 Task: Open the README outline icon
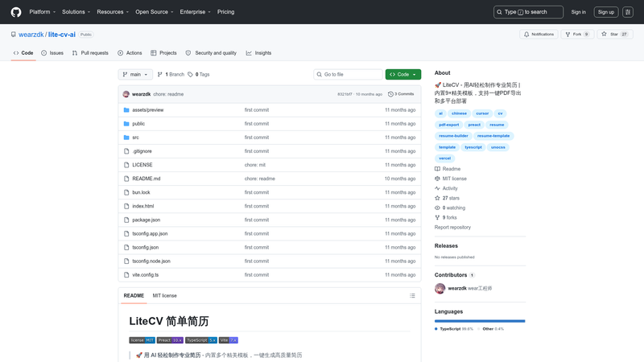pyautogui.click(x=412, y=295)
